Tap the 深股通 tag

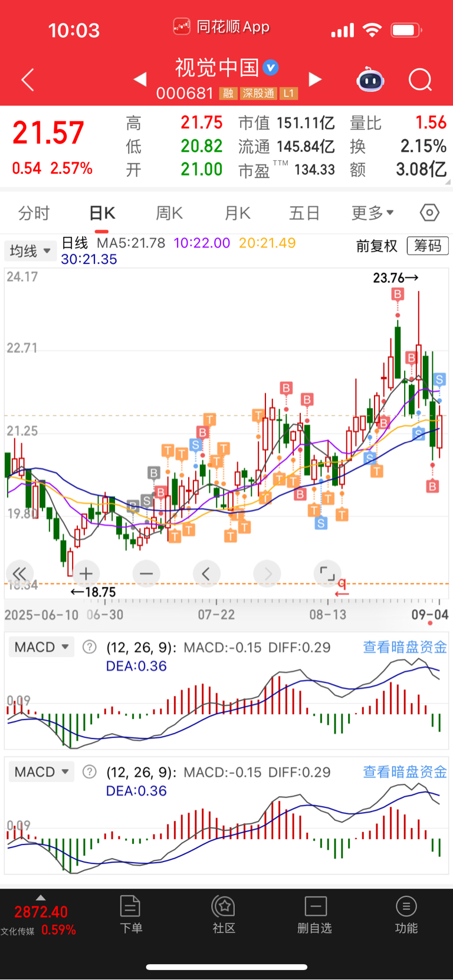[x=258, y=93]
